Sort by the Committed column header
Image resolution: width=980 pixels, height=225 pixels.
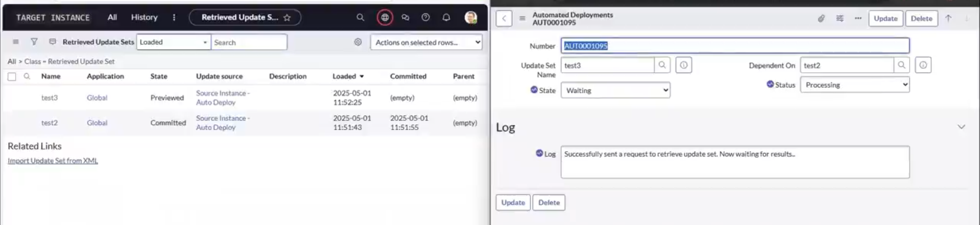(x=408, y=76)
